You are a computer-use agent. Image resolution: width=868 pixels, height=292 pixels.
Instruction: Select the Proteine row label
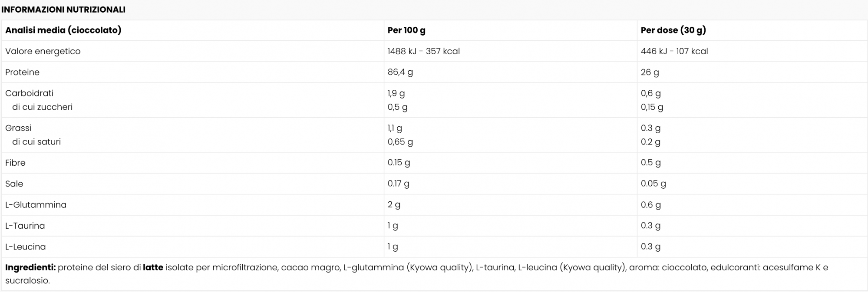point(22,72)
